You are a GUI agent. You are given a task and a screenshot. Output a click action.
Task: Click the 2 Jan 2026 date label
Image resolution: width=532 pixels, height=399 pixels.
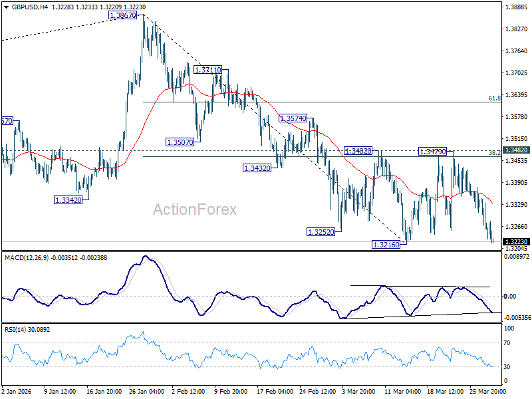tap(16, 392)
